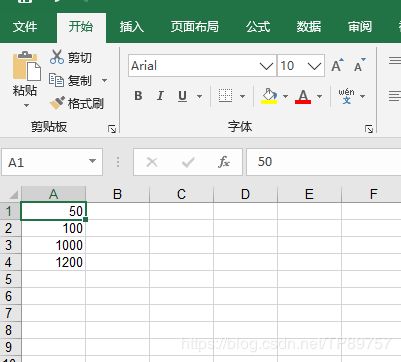Select row 4 header
The width and height of the screenshot is (401, 362).
coord(10,262)
